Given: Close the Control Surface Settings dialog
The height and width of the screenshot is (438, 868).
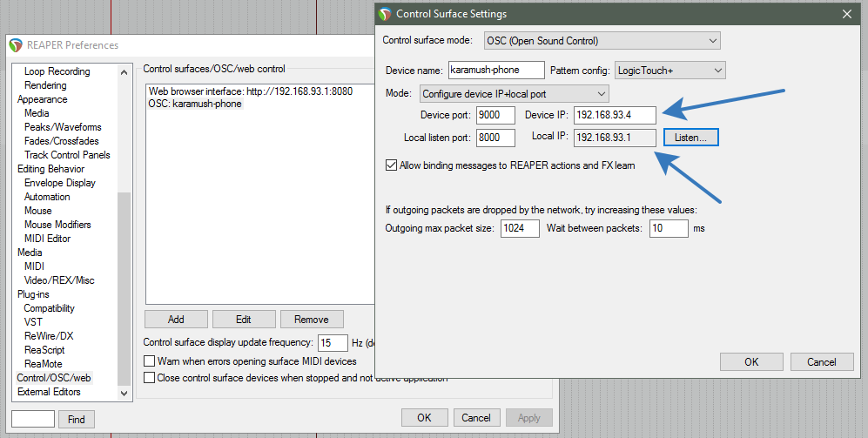Looking at the screenshot, I should point(847,14).
